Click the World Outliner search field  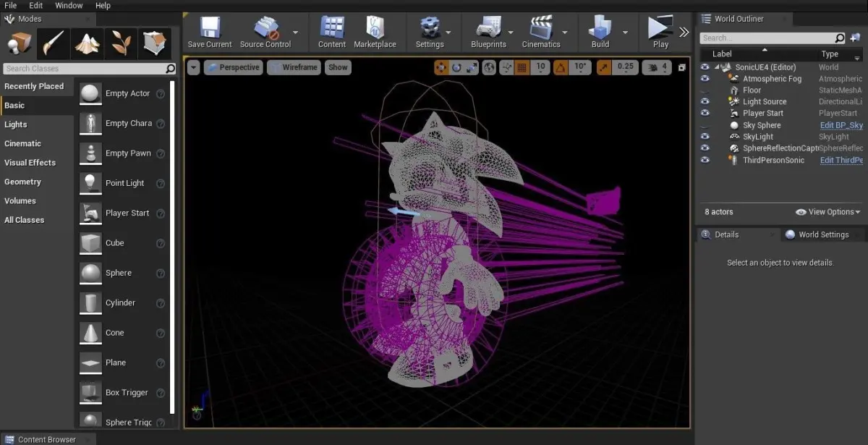773,38
